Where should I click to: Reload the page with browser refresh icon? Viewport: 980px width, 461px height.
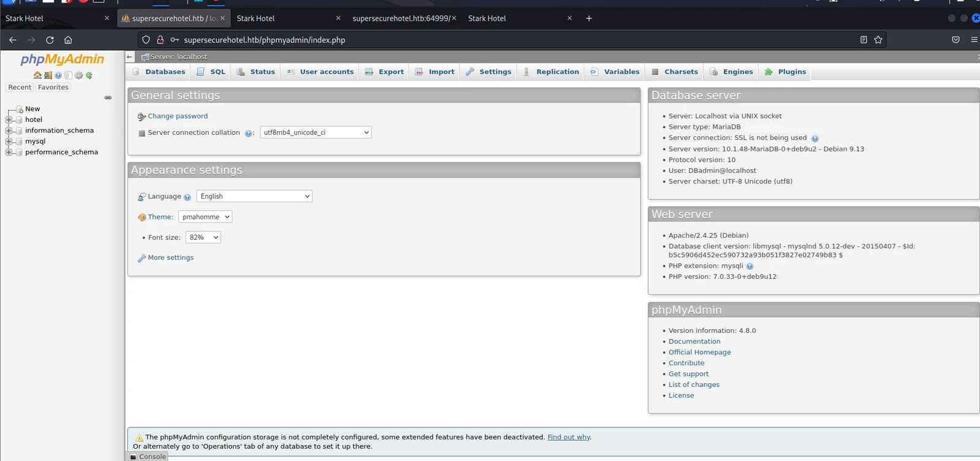[x=50, y=40]
